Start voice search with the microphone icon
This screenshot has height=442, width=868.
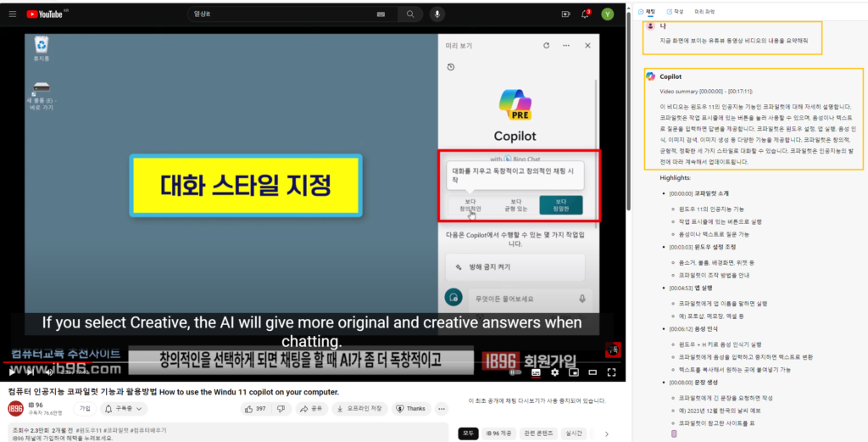coord(437,14)
